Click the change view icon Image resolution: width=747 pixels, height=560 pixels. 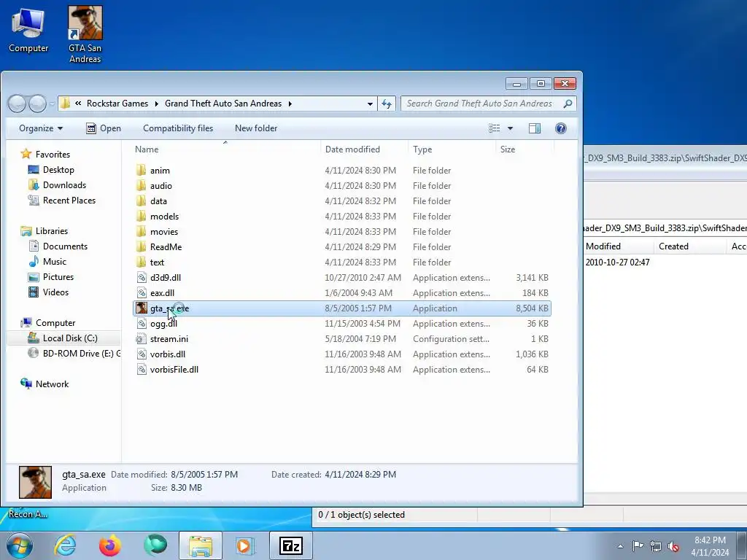(495, 128)
